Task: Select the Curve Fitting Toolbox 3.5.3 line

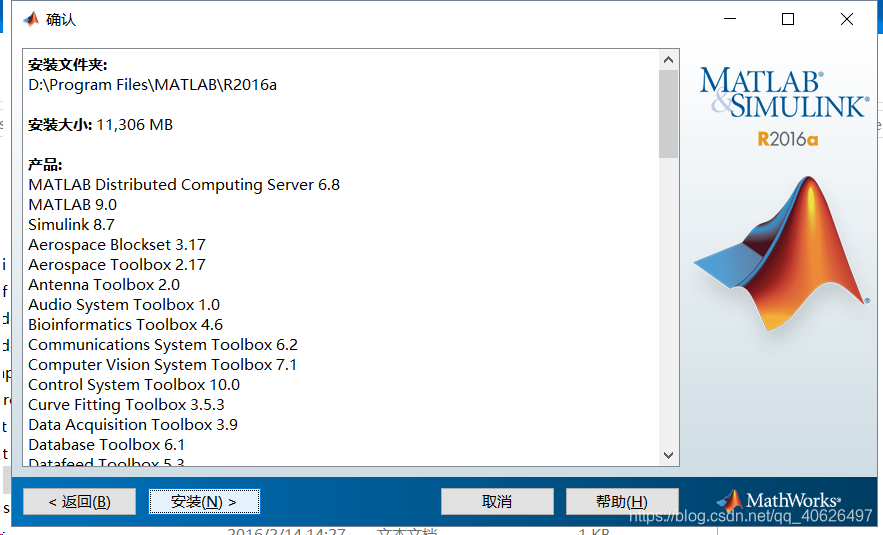Action: click(126, 405)
